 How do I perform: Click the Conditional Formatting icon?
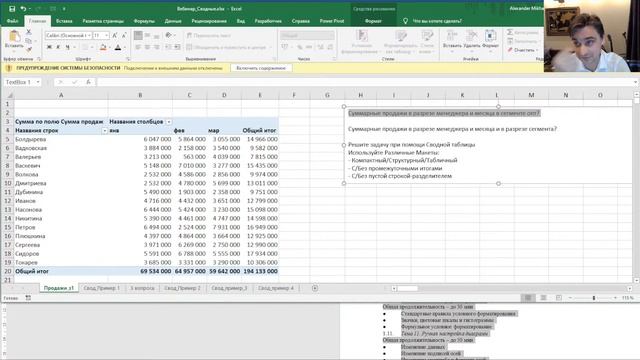(x=362, y=36)
